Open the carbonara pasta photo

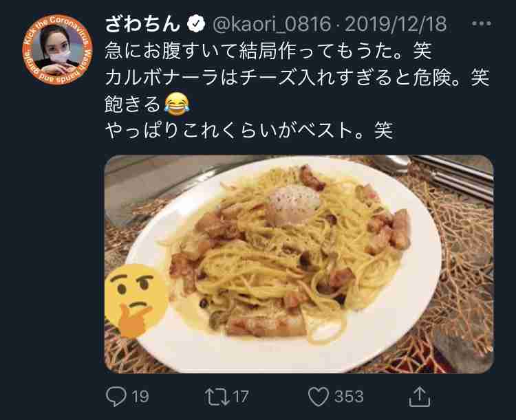point(299,264)
